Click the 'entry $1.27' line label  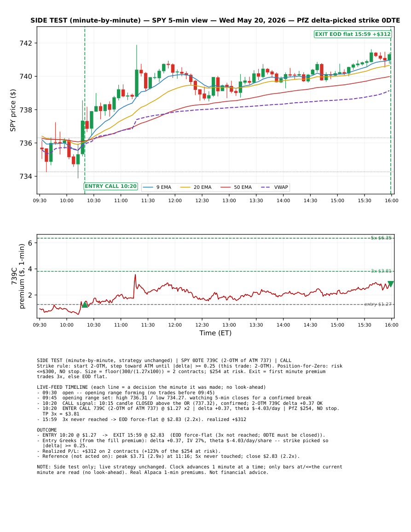click(378, 304)
